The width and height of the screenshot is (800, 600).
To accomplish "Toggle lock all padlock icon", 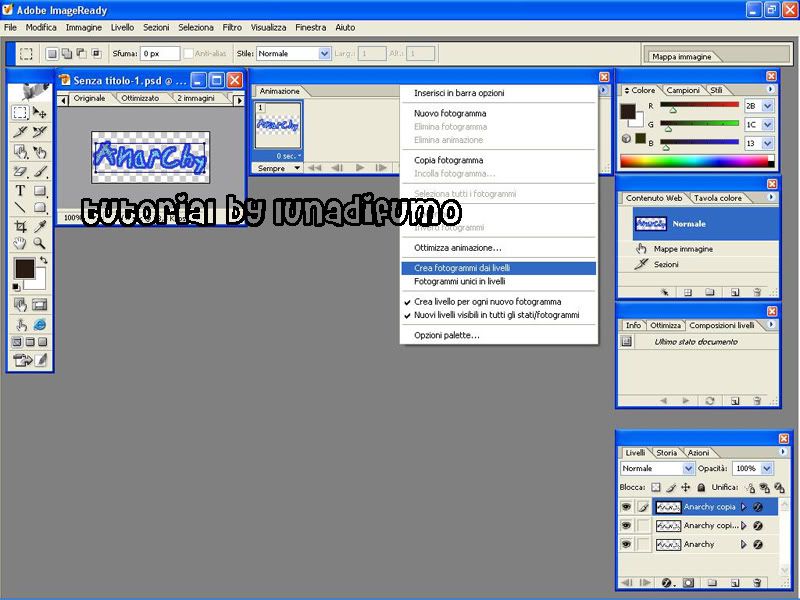I will 701,487.
